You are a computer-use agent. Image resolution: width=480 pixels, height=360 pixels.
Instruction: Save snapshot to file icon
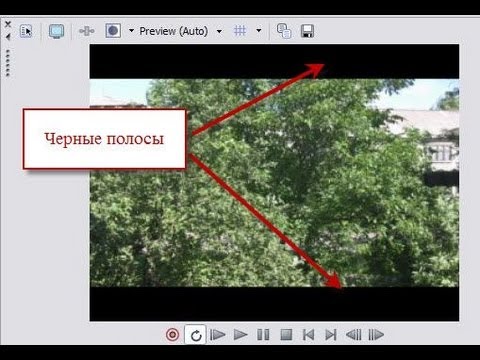click(x=307, y=31)
